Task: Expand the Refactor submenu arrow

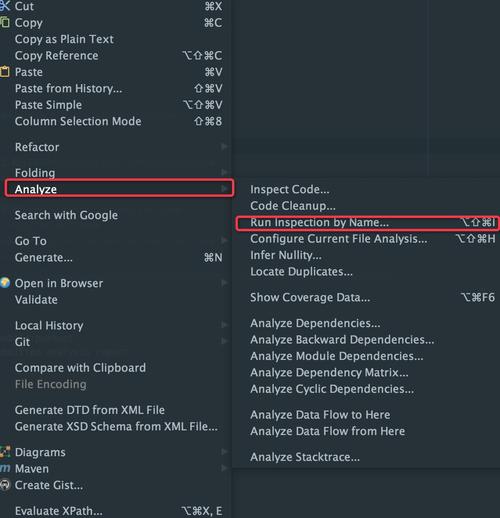Action: (224, 146)
